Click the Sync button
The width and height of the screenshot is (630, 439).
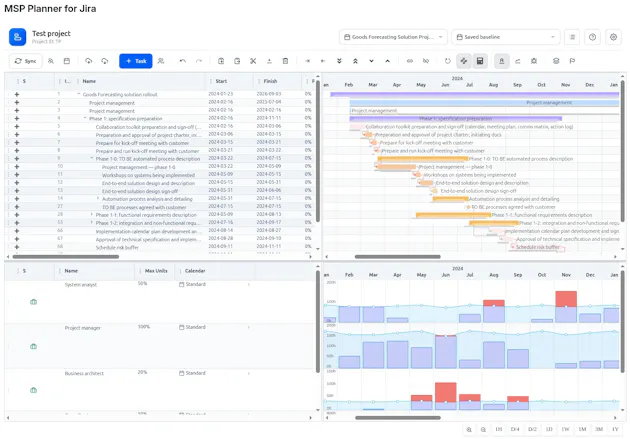(25, 61)
